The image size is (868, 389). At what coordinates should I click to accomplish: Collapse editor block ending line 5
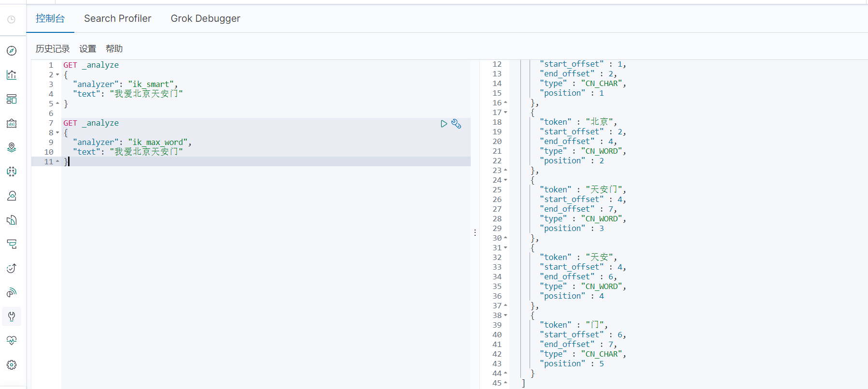coord(57,103)
